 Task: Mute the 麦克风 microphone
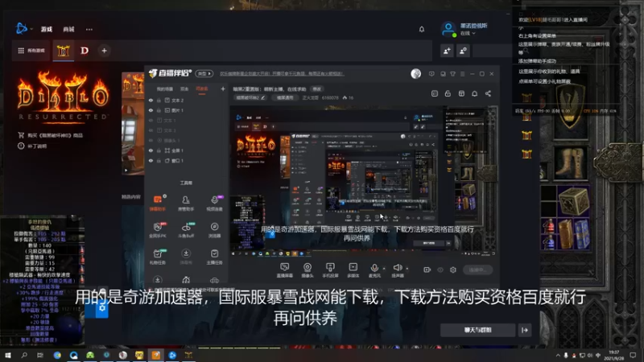374,270
